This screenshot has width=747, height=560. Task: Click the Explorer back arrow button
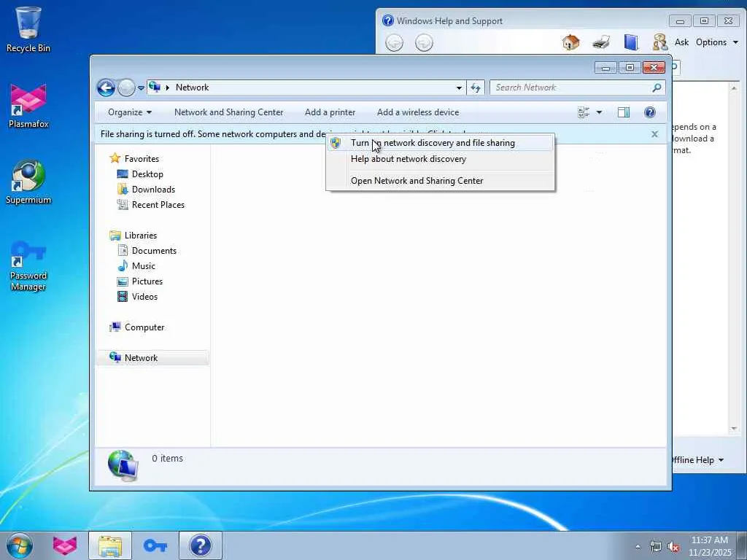pos(107,87)
